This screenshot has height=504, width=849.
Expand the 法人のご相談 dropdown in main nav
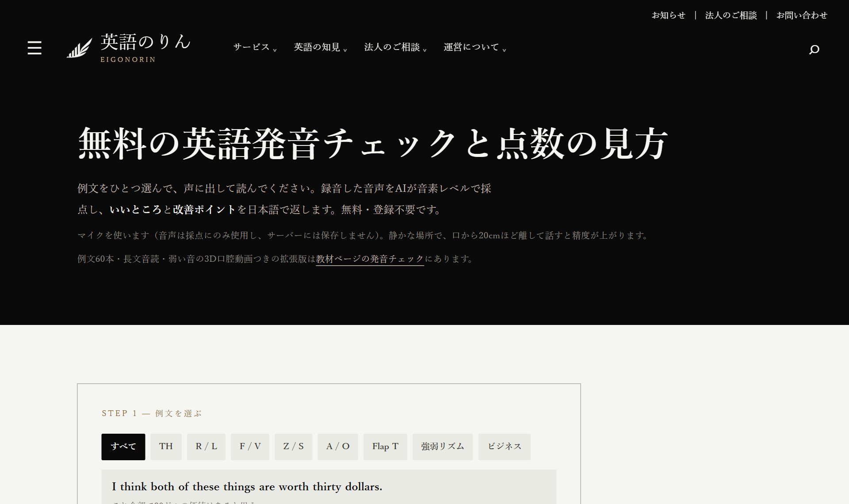click(x=395, y=47)
